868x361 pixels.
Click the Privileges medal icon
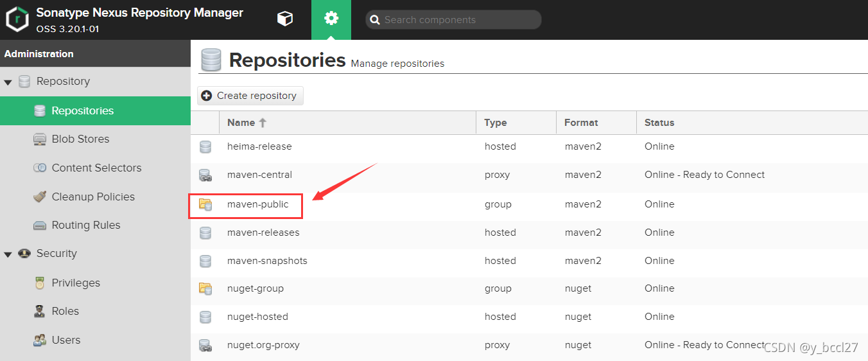(40, 283)
